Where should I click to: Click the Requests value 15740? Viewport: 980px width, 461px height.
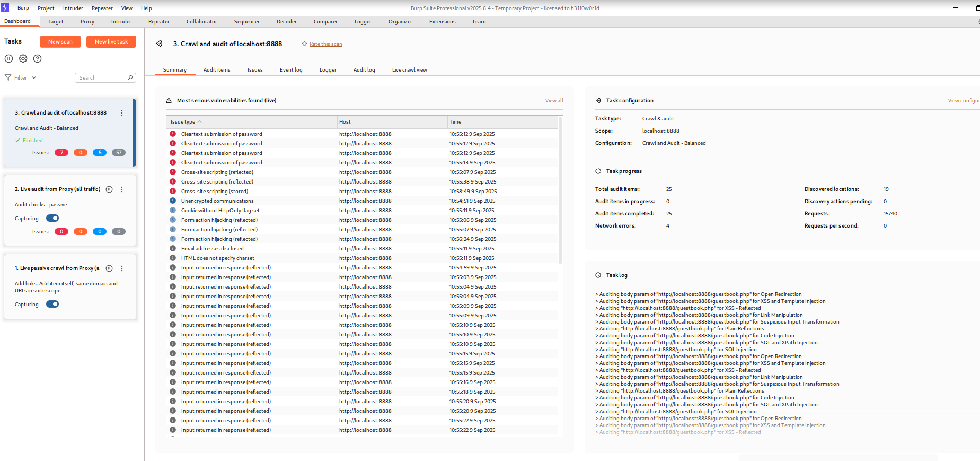coord(890,214)
